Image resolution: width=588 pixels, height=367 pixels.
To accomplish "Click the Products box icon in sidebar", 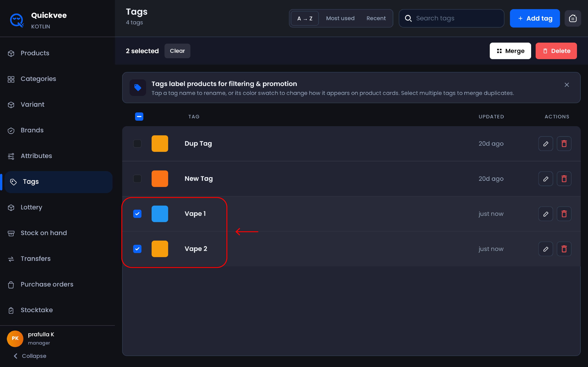I will click(x=11, y=53).
